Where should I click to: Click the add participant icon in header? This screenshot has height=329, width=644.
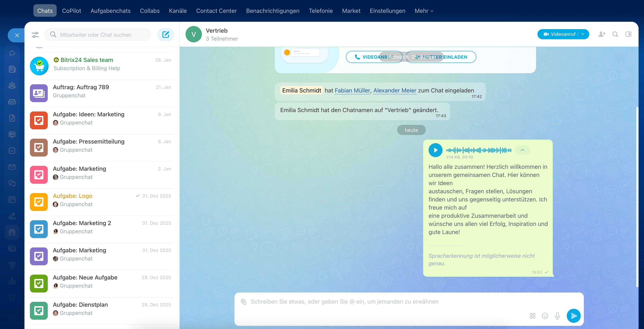pos(602,34)
